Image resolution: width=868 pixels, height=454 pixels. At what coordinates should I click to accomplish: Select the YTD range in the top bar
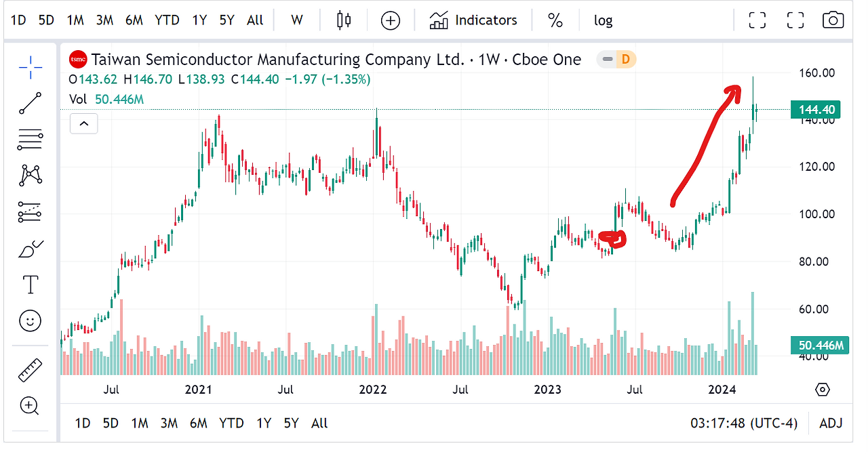[x=167, y=20]
